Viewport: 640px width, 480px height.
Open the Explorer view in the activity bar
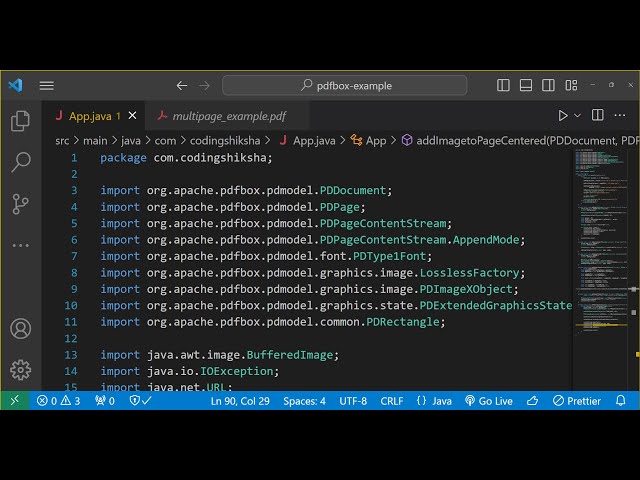point(20,121)
